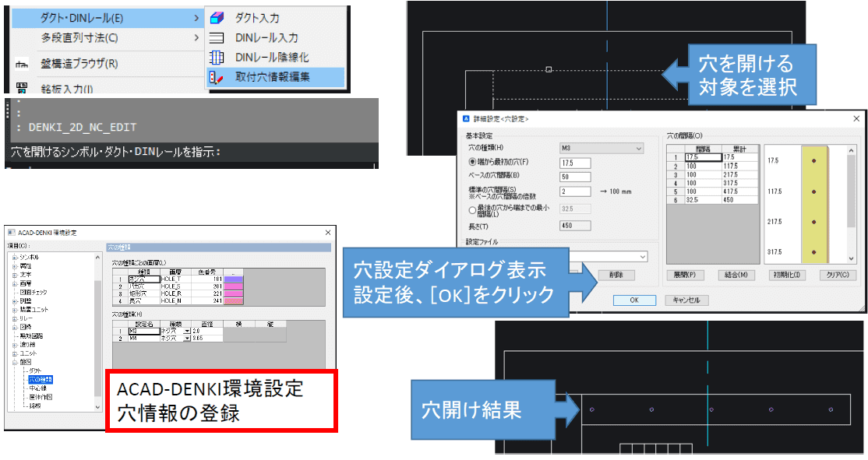Expand the 画層 tree node
Image resolution: width=868 pixels, height=460 pixels.
tap(15, 283)
